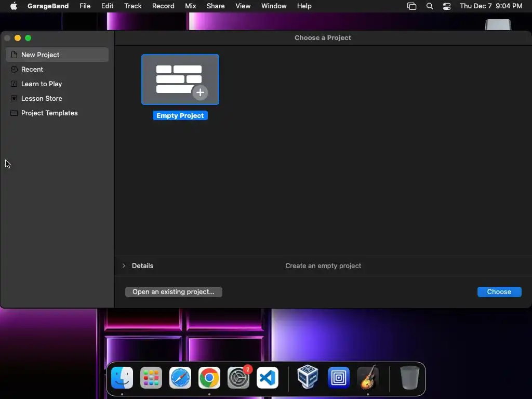The image size is (532, 399).
Task: Launch Safari from the Dock
Action: pyautogui.click(x=180, y=378)
